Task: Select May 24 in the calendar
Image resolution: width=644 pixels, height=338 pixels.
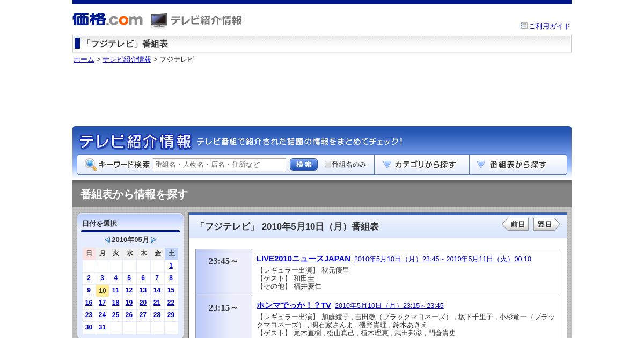Action: [x=102, y=315]
